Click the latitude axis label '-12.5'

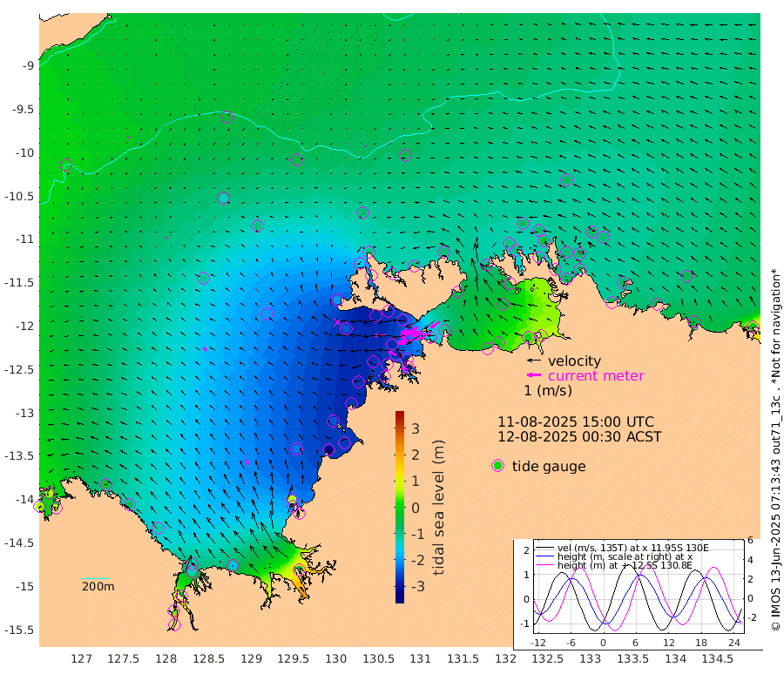[x=19, y=369]
